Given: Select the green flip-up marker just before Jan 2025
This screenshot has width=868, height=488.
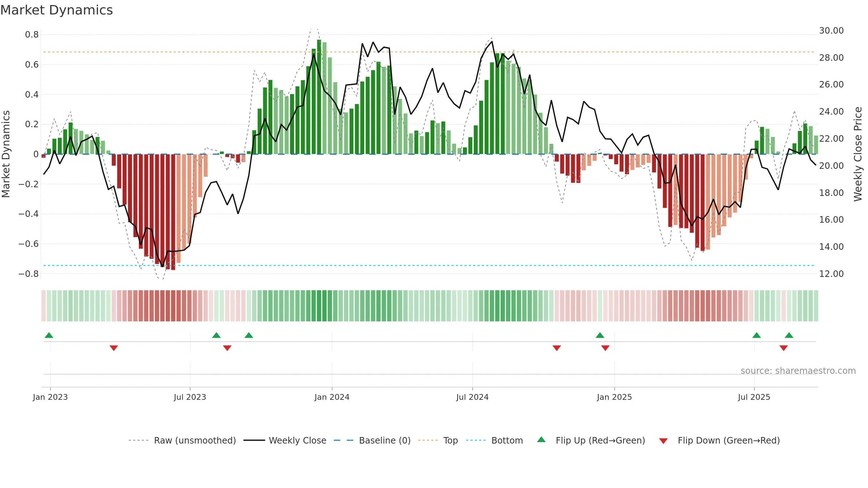Looking at the screenshot, I should 600,335.
